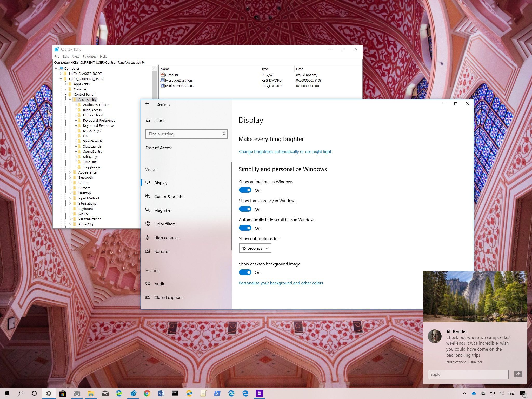
Task: Open the Narrator settings page
Action: (162, 251)
